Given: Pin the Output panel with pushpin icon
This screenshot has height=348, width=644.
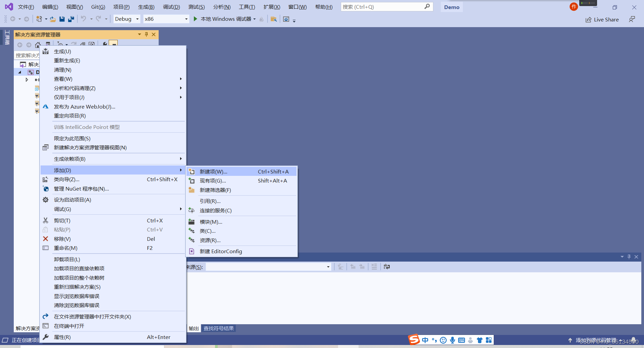Looking at the screenshot, I should click(x=629, y=257).
